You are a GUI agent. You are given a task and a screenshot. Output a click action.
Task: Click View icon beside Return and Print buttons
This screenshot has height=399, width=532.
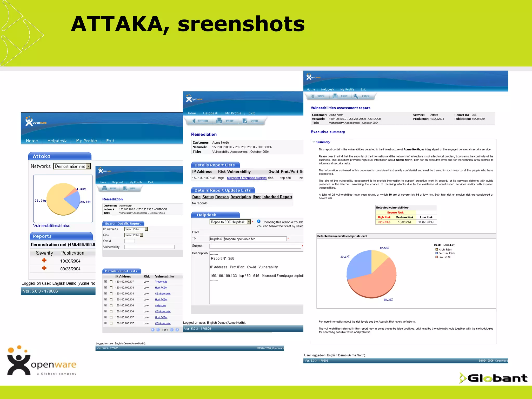pyautogui.click(x=245, y=121)
